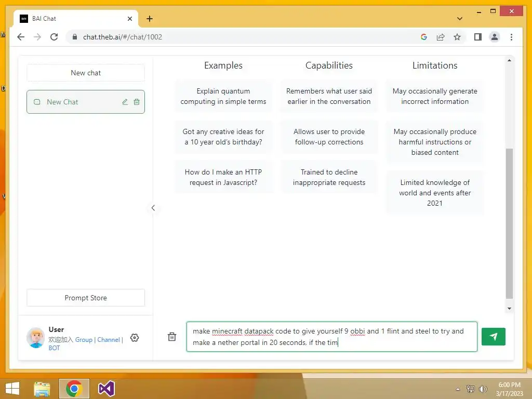The height and width of the screenshot is (399, 532).
Task: Open a new browser tab with the plus
Action: [x=150, y=19]
